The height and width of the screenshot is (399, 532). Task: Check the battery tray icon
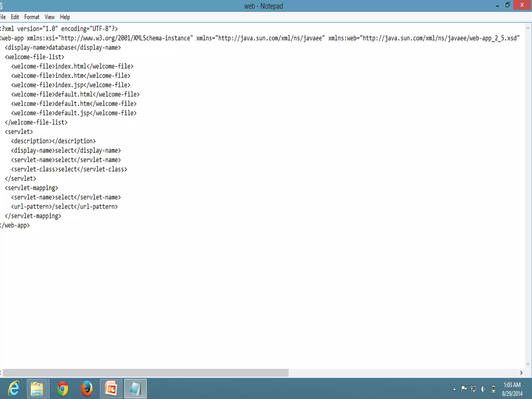(493, 389)
